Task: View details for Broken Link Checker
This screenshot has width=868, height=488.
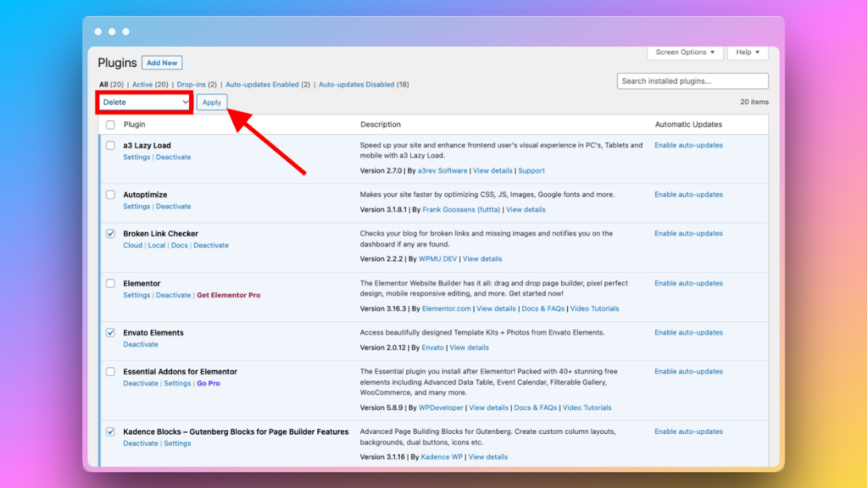Action: point(482,259)
